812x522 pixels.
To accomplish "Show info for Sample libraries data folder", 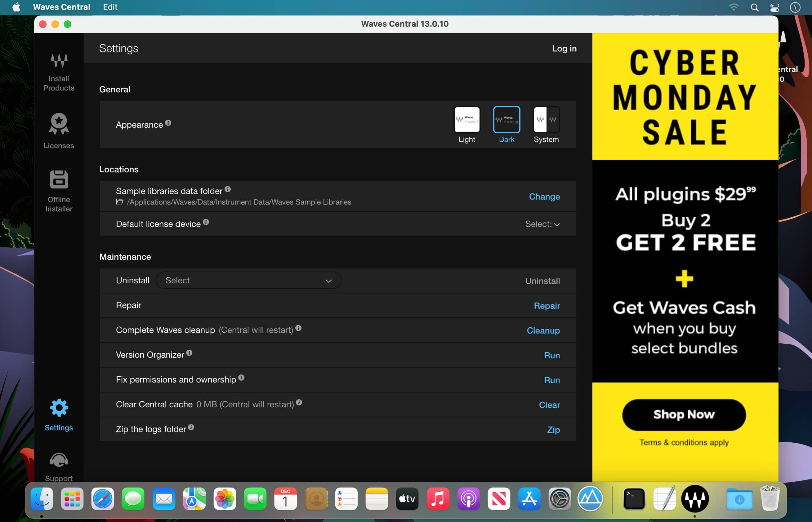I will coord(228,189).
